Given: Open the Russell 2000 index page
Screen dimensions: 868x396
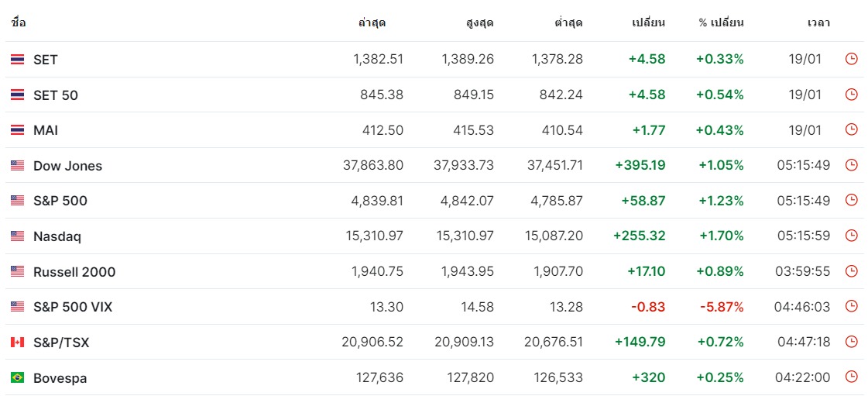Looking at the screenshot, I should pos(74,272).
